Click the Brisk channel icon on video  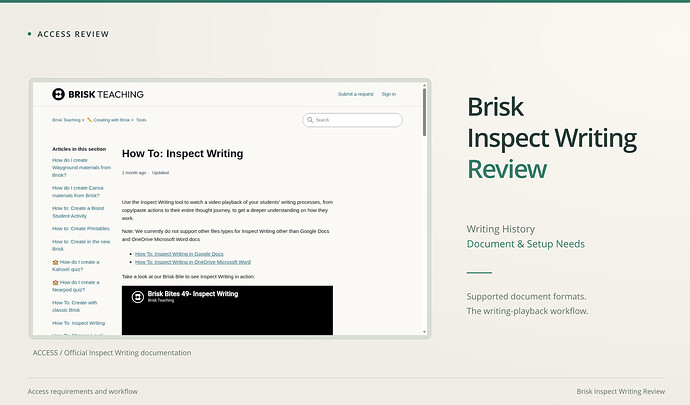point(138,297)
